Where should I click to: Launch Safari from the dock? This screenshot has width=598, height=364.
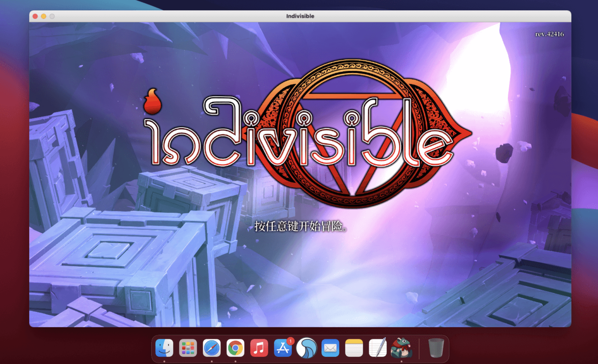(212, 348)
